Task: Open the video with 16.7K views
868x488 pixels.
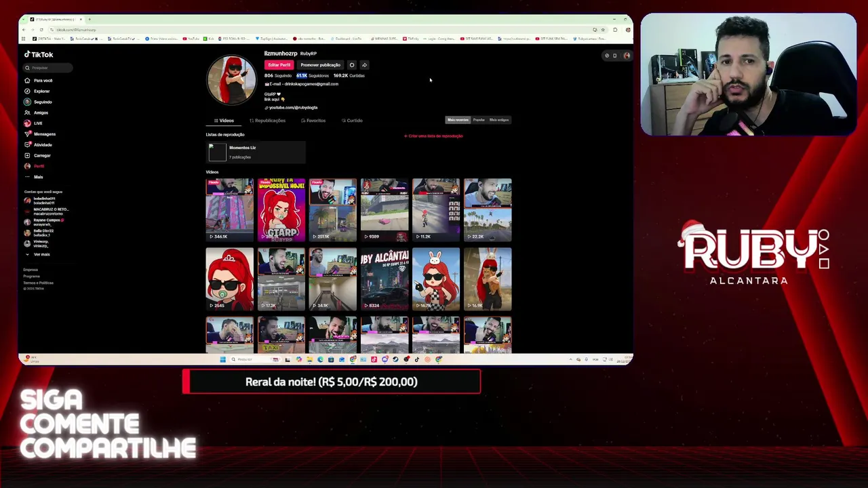Action: [436, 279]
